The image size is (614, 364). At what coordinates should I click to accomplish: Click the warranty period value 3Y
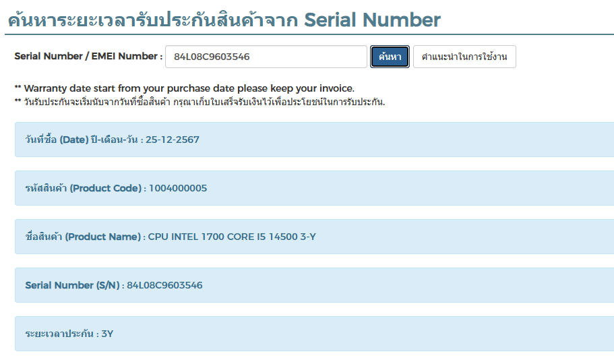click(x=107, y=334)
